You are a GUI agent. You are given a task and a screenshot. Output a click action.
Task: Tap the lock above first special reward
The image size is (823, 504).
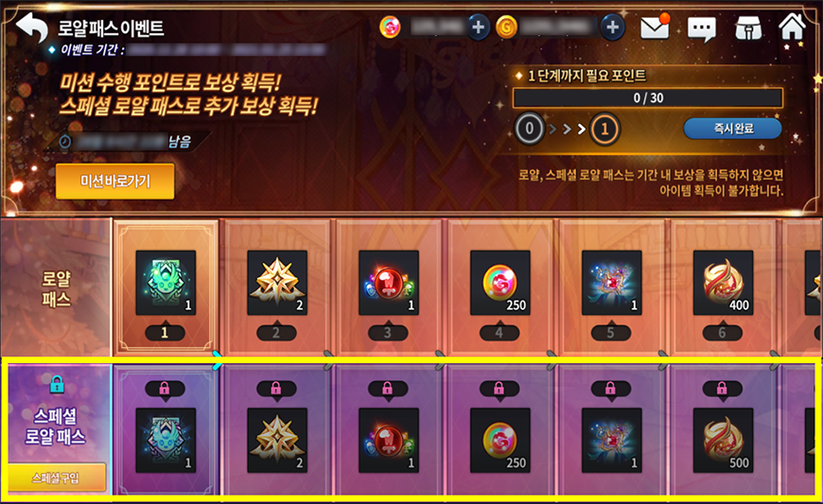[165, 389]
